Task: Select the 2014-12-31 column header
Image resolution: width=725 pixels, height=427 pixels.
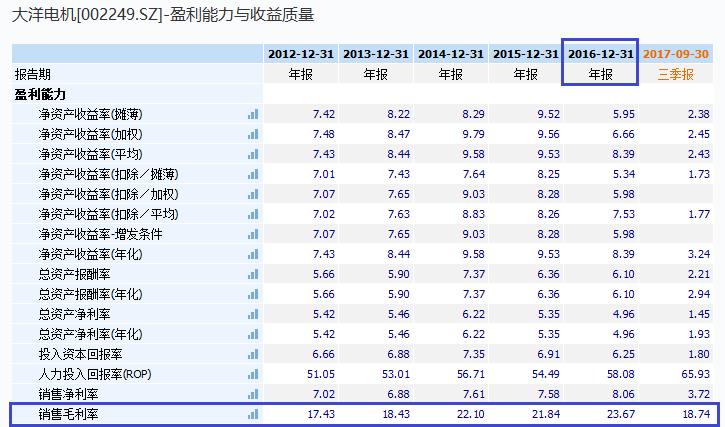Action: [450, 54]
